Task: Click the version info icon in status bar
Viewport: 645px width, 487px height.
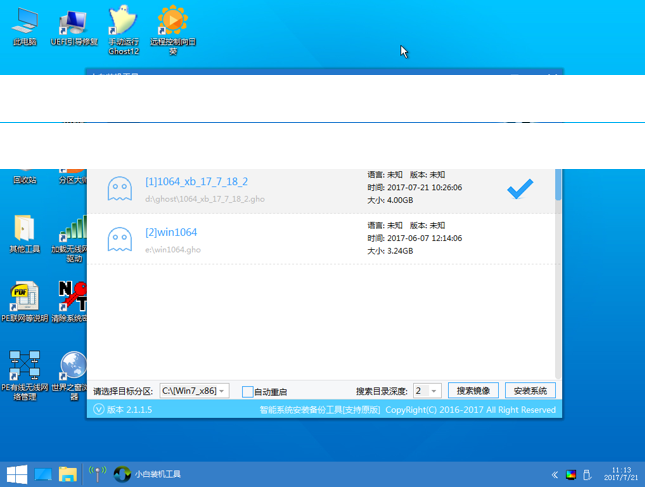Action: tap(98, 410)
